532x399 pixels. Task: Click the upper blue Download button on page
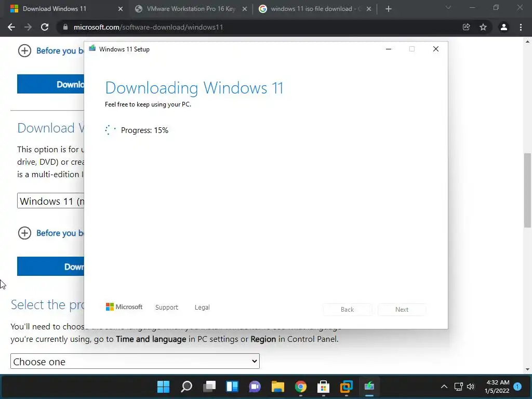tap(50, 84)
